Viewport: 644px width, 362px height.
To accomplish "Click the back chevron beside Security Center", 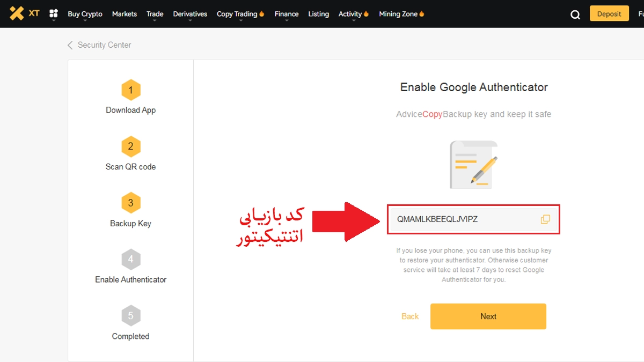I will [70, 45].
